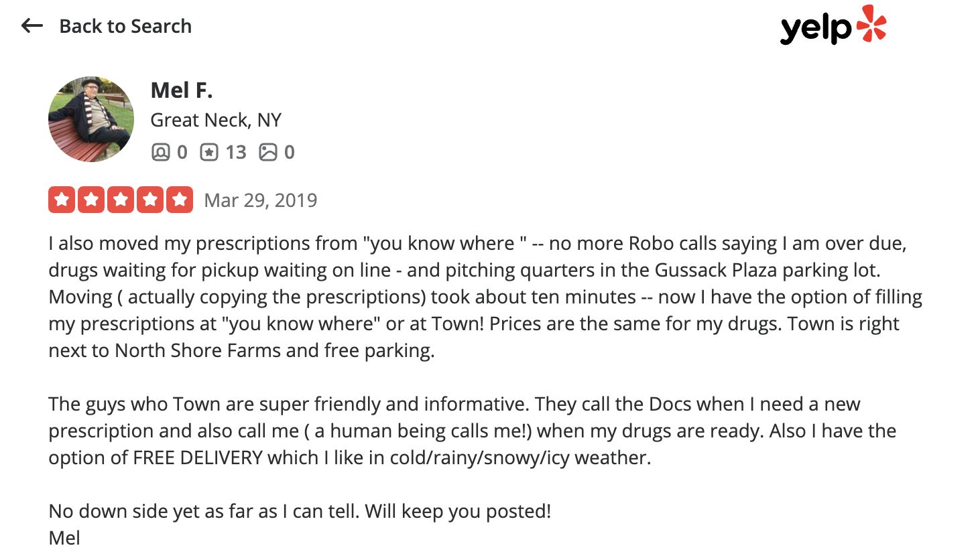Click the photo count number after image icon
The height and width of the screenshot is (560, 980).
pos(290,153)
